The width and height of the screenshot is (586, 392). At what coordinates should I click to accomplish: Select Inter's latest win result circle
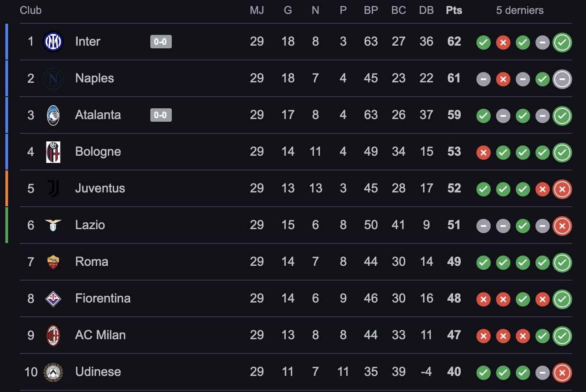pyautogui.click(x=562, y=43)
